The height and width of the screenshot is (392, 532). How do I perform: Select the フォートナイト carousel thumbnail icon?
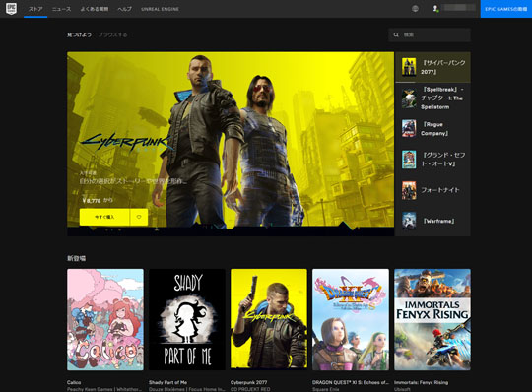[409, 190]
